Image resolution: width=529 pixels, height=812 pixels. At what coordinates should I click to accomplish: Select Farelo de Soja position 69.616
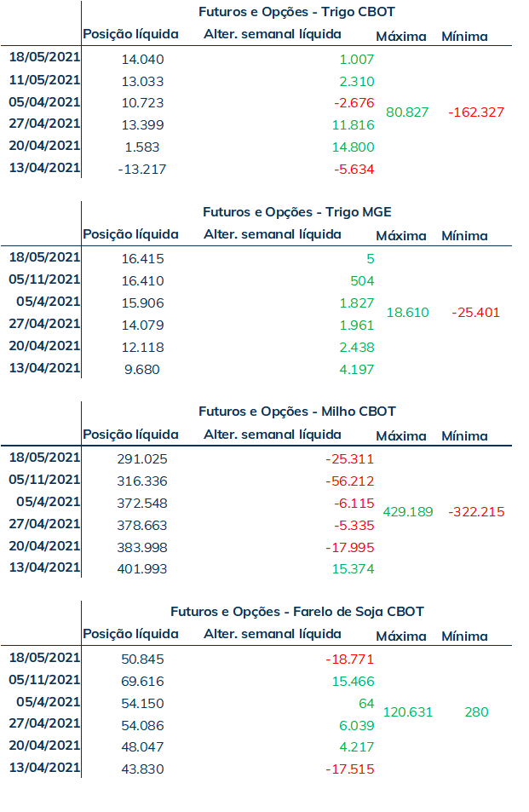click(142, 682)
